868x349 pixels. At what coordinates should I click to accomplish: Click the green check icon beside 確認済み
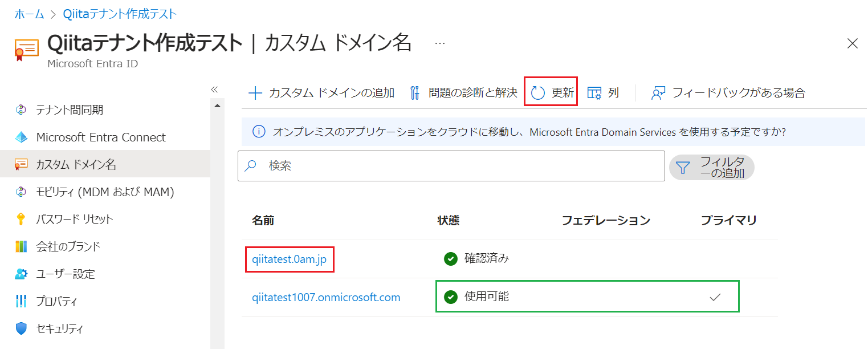(450, 259)
